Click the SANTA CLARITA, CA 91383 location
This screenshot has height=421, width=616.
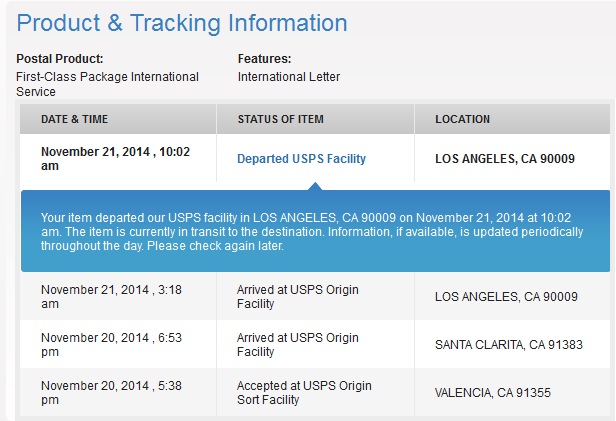509,344
